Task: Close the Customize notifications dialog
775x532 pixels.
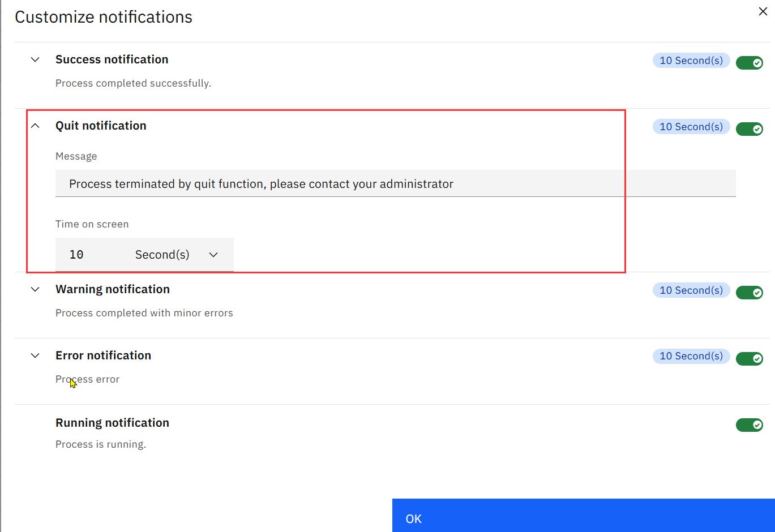Action: (x=763, y=12)
